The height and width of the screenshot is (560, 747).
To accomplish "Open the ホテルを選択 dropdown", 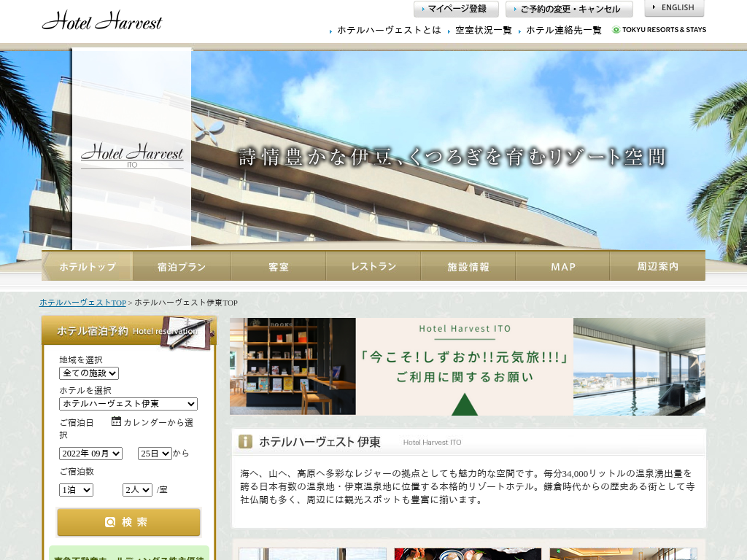I will click(128, 404).
